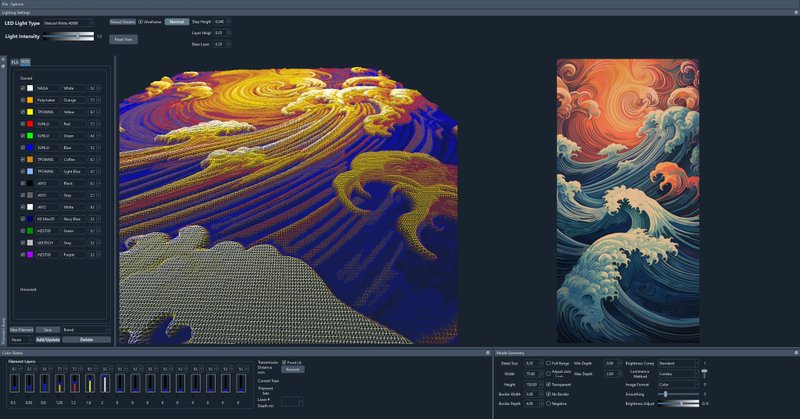The height and width of the screenshot is (419, 800).
Task: Click the bright green SUNLU color swatch
Action: point(30,136)
